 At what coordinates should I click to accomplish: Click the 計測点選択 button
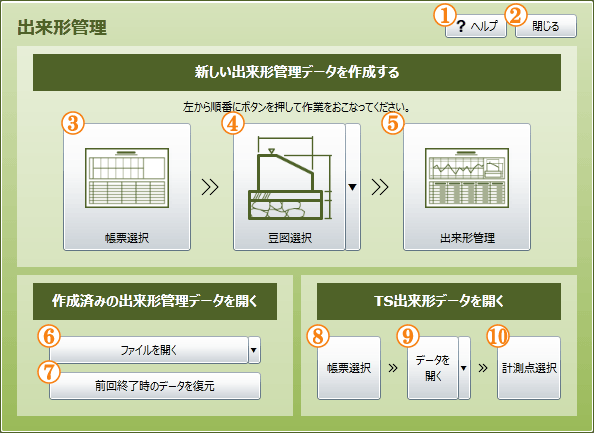pyautogui.click(x=529, y=368)
